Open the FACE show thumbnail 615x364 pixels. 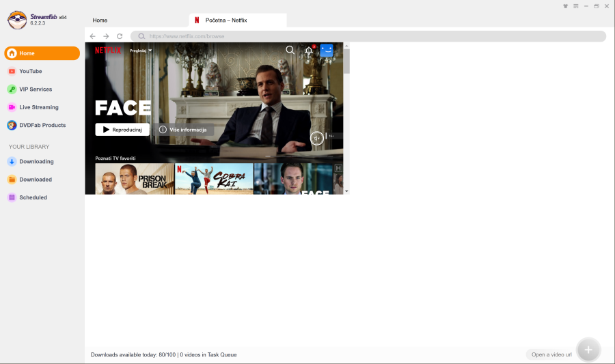293,179
